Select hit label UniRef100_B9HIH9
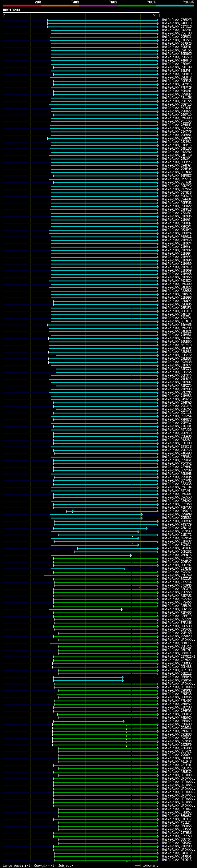The image size is (197, 868). (177, 67)
